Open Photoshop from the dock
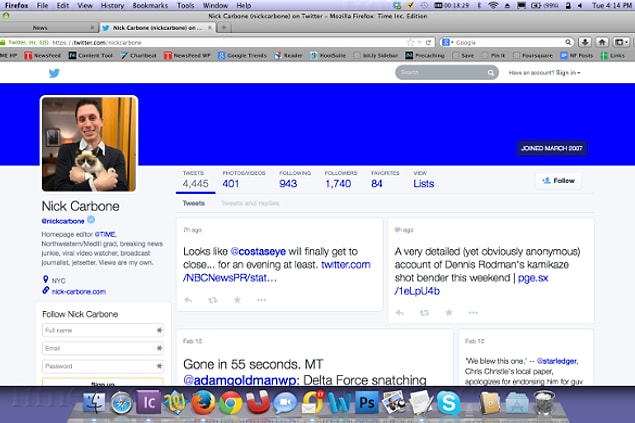Screen dimensions: 635x423 367,402
